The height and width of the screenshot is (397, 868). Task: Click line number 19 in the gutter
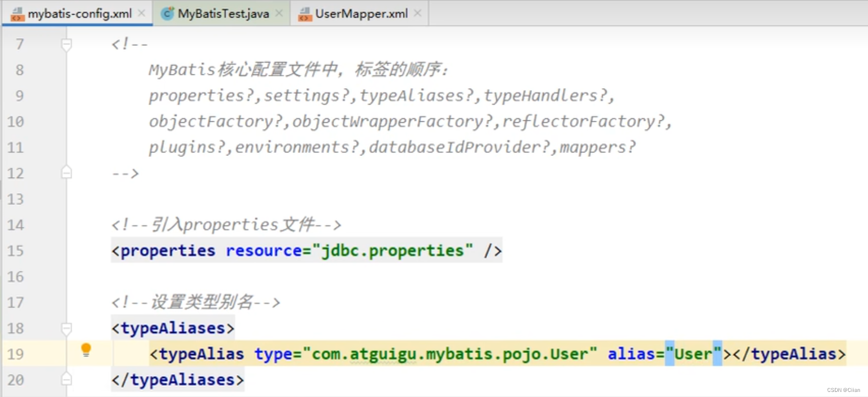point(15,354)
